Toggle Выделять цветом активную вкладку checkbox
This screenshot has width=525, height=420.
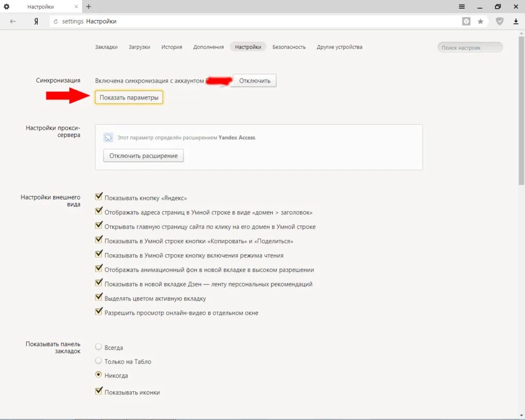click(x=98, y=297)
